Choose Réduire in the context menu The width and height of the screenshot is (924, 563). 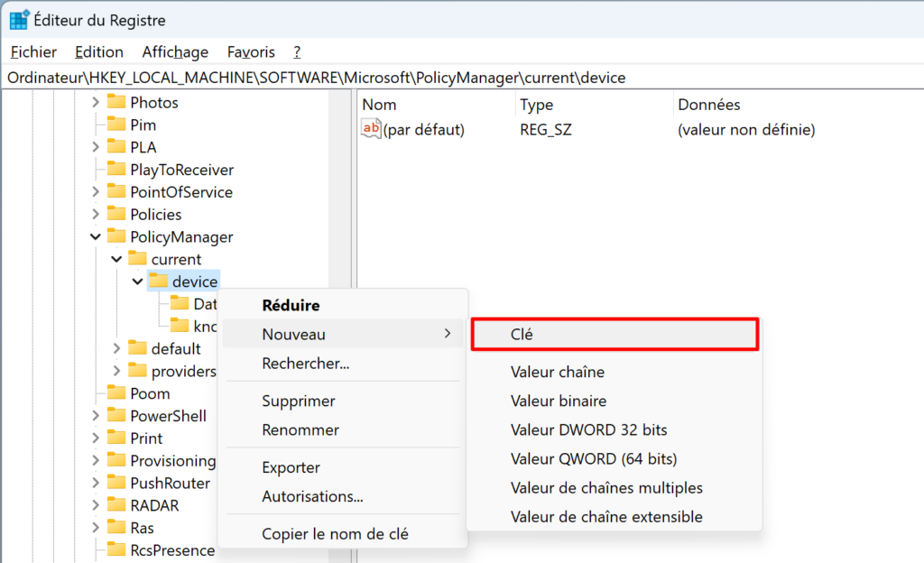343,305
